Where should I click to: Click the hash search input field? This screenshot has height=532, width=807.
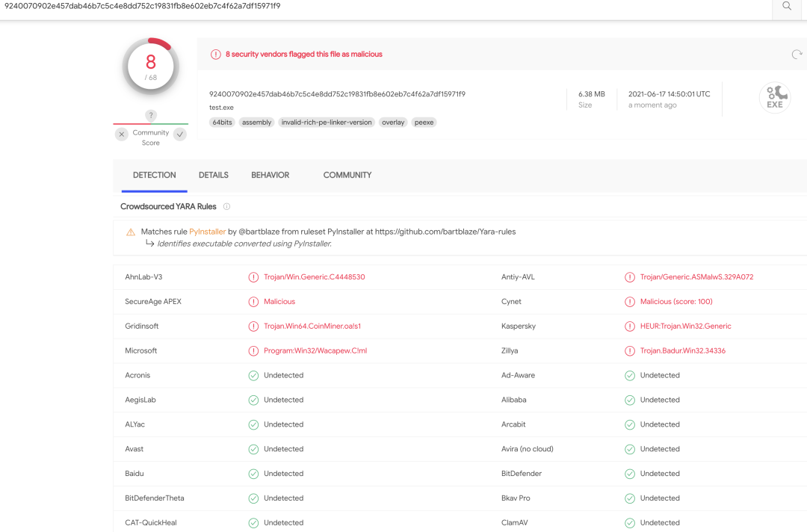point(386,6)
